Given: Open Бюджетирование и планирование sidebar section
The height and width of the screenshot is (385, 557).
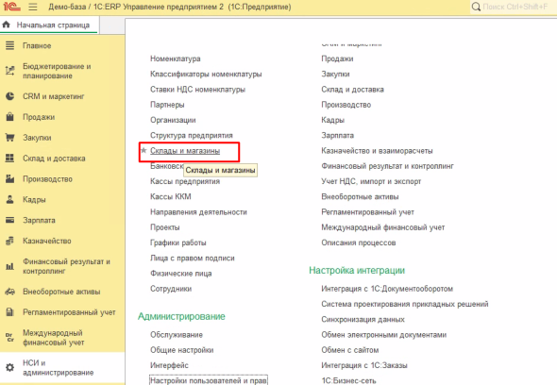Looking at the screenshot, I should [x=57, y=71].
